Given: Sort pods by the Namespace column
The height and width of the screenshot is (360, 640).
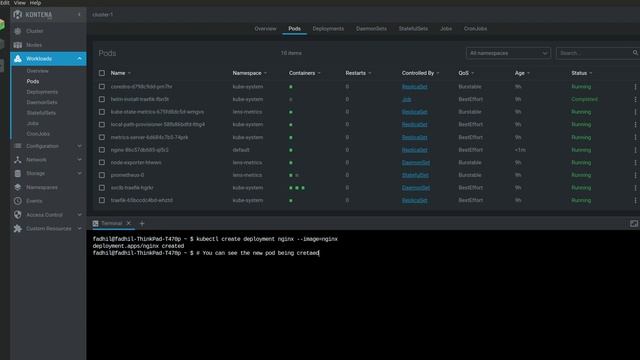Looking at the screenshot, I should point(247,73).
